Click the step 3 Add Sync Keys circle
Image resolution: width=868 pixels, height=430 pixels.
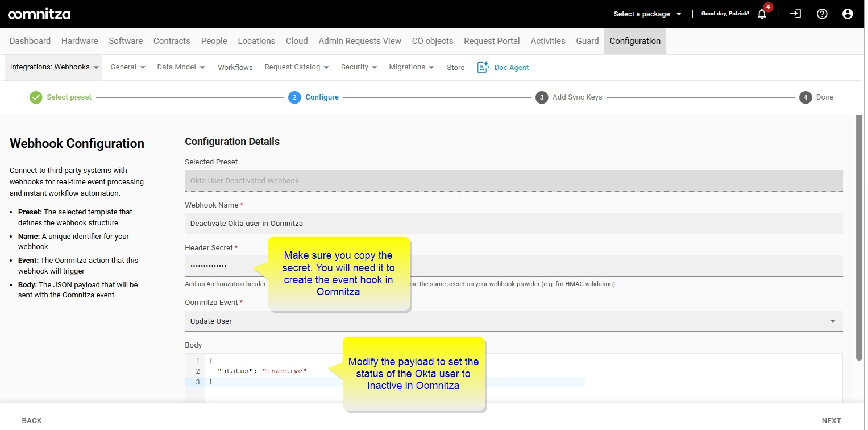click(x=542, y=97)
